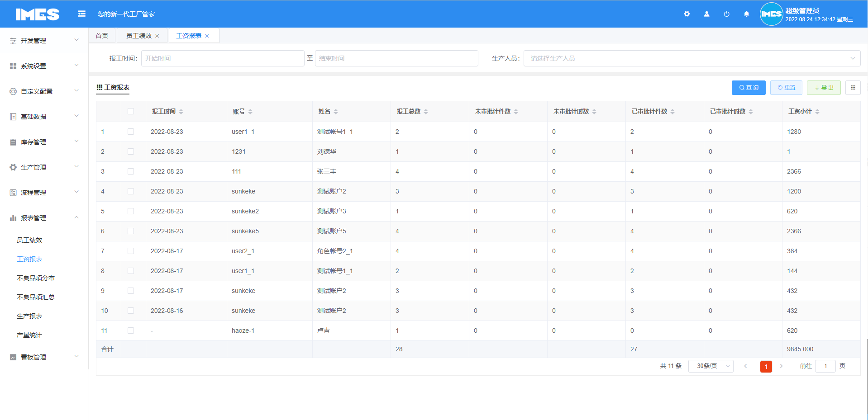Screen dimensions: 868x420
Task: Click the 导出 export button
Action: (824, 88)
